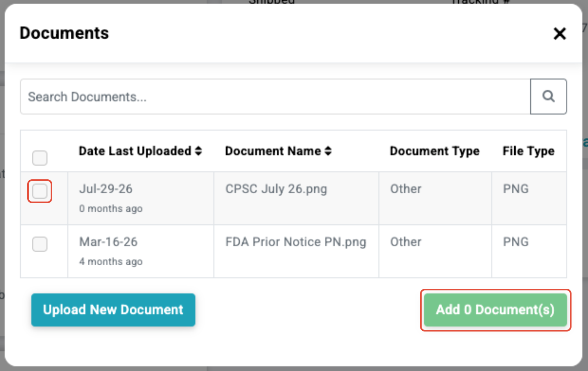This screenshot has width=588, height=371.
Task: Click the File Type column header
Action: (x=528, y=151)
